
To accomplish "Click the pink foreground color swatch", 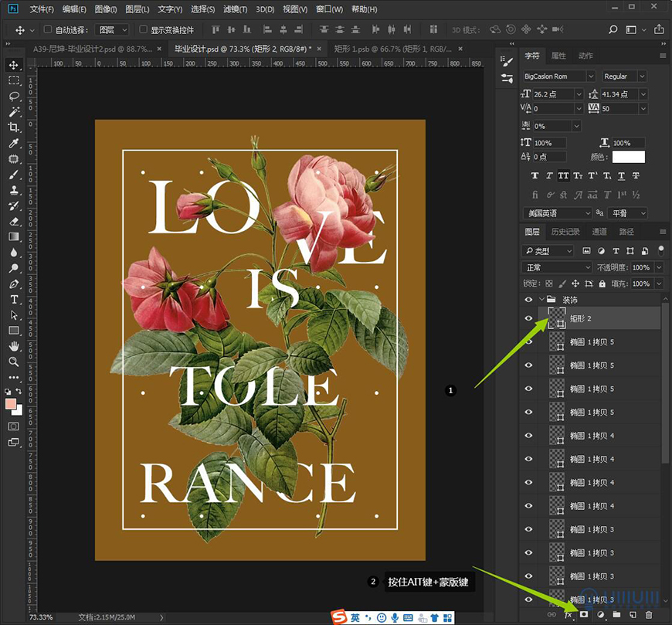I will click(10, 403).
